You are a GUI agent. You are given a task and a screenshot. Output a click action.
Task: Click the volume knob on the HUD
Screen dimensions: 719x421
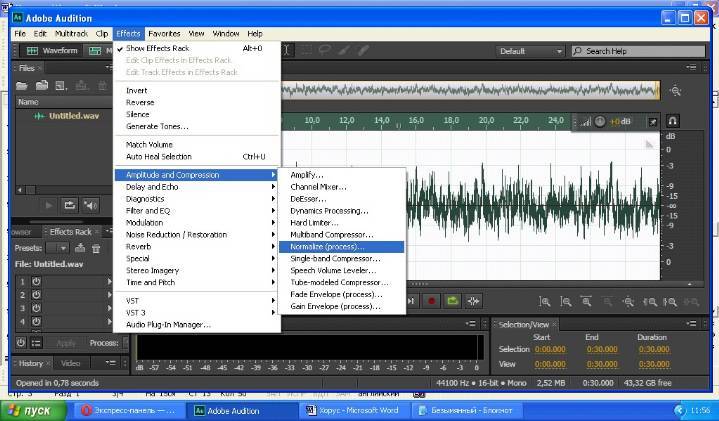[x=600, y=122]
